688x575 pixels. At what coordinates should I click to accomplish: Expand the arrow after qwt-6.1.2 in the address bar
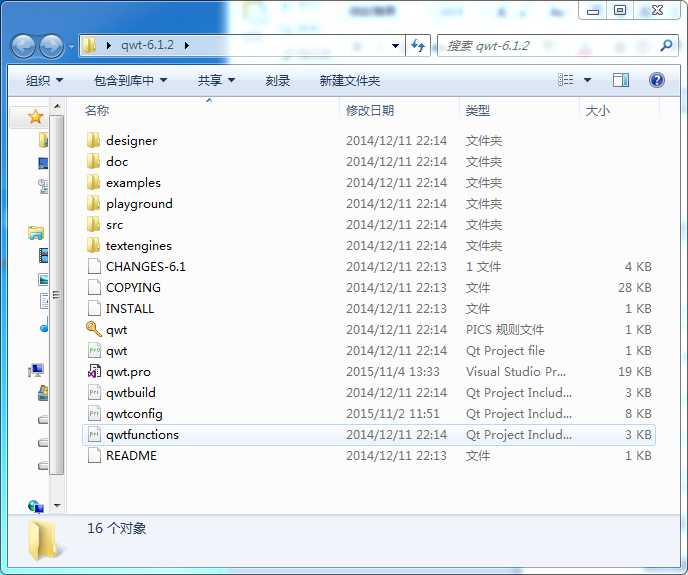pos(187,45)
